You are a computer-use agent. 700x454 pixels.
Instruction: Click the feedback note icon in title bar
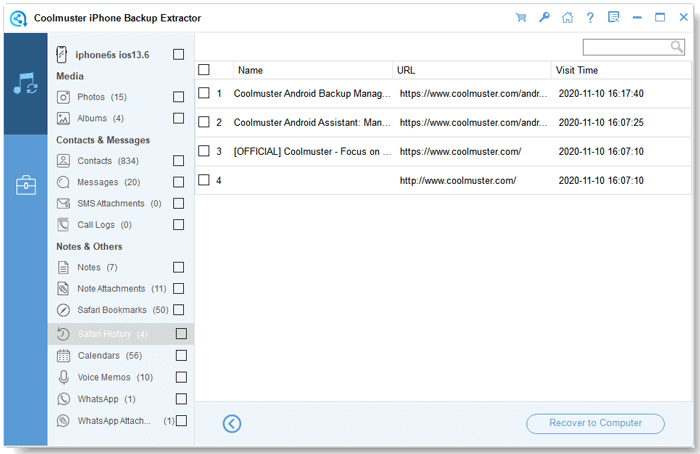click(x=613, y=17)
